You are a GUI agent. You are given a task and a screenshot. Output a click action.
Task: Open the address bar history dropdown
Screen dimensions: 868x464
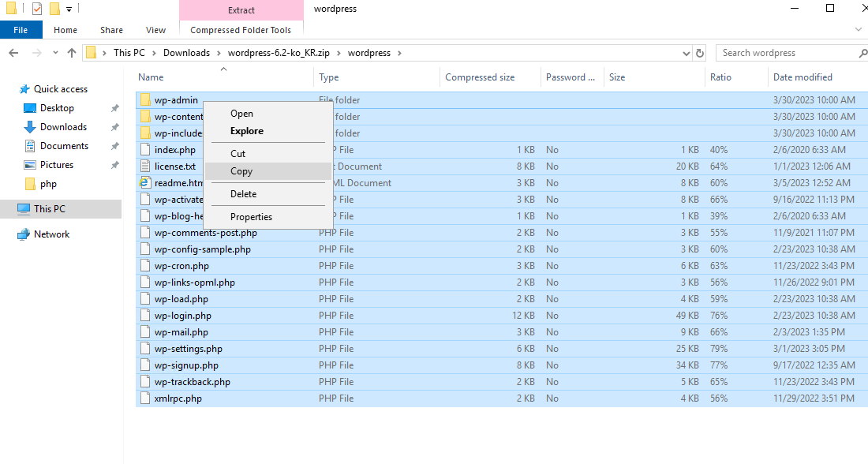tap(687, 53)
